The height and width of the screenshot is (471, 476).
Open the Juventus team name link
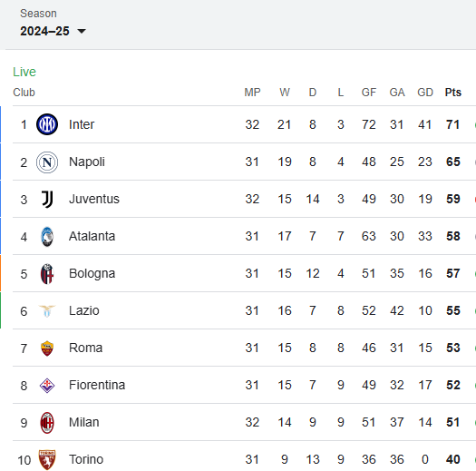point(94,199)
